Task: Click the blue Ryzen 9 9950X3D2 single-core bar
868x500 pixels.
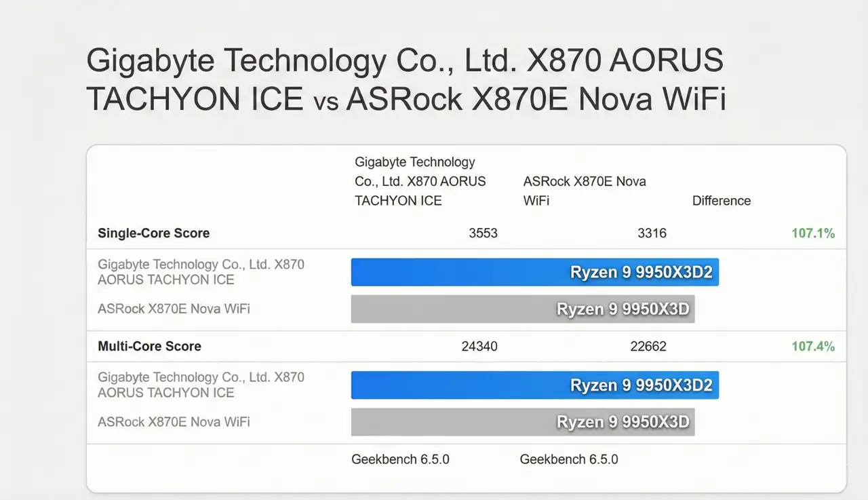Action: pyautogui.click(x=534, y=272)
